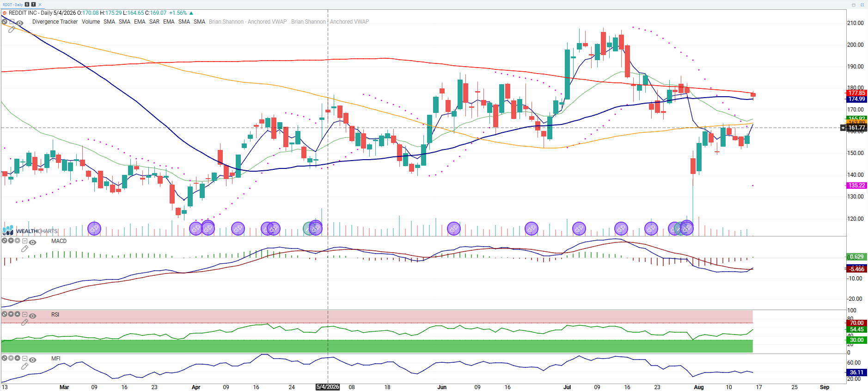Toggle MFI indicator visibility
The image size is (868, 391).
(32, 360)
